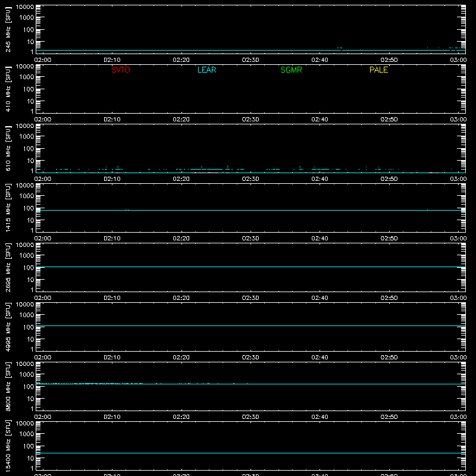Select the 4995 MHz [SFU] axis title
Image resolution: width=476 pixels, height=476 pixels.
click(8, 327)
